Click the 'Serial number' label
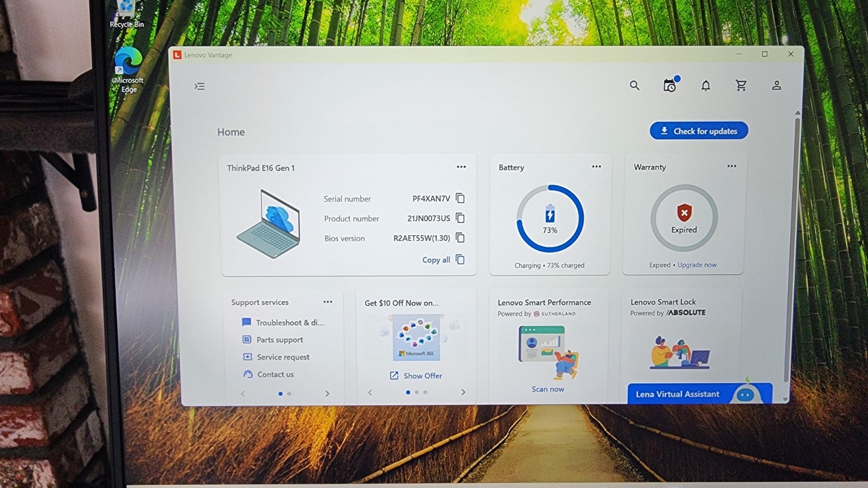The height and width of the screenshot is (488, 868). point(347,199)
